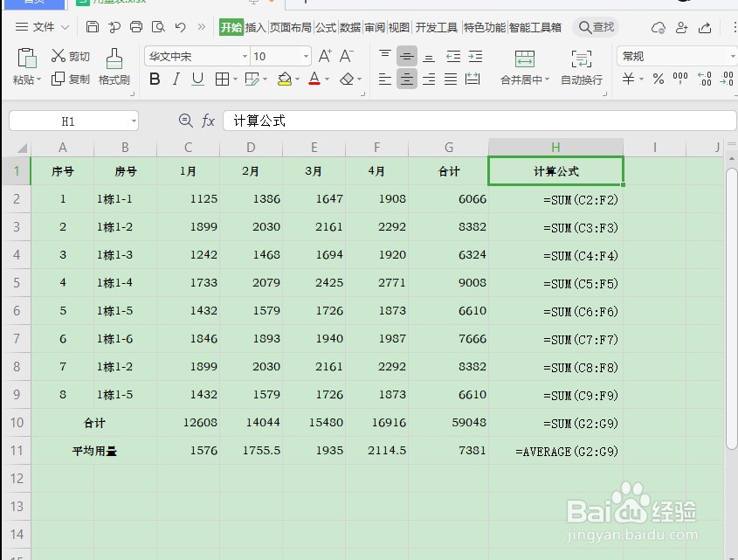Screen dimensions: 738x560
Task: Expand the Paste options arrow
Action: click(x=38, y=80)
